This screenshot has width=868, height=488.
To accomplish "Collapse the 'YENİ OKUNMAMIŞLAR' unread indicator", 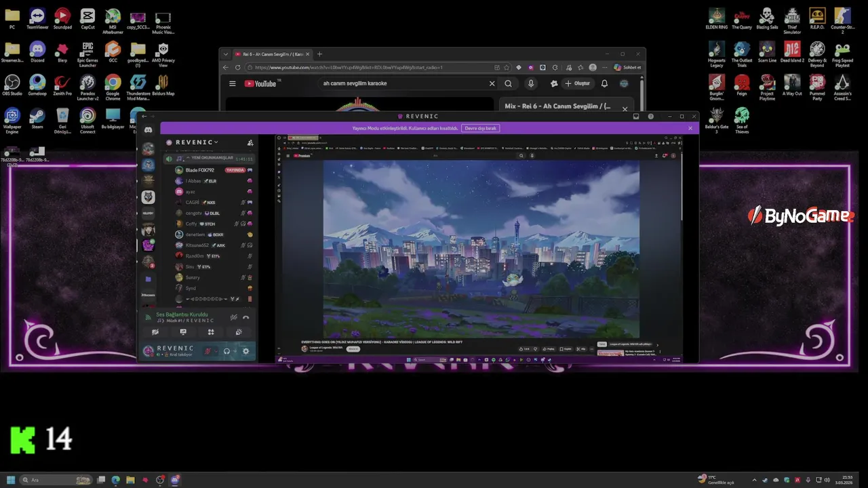I will [x=209, y=158].
